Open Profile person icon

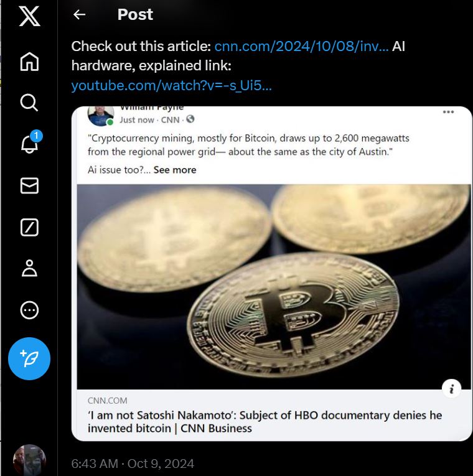(29, 268)
